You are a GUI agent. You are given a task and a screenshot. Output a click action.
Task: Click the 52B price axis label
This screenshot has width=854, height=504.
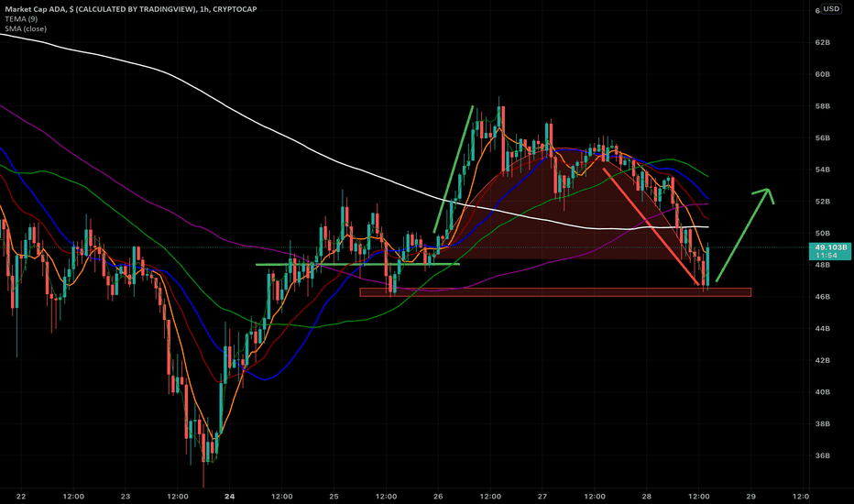823,201
